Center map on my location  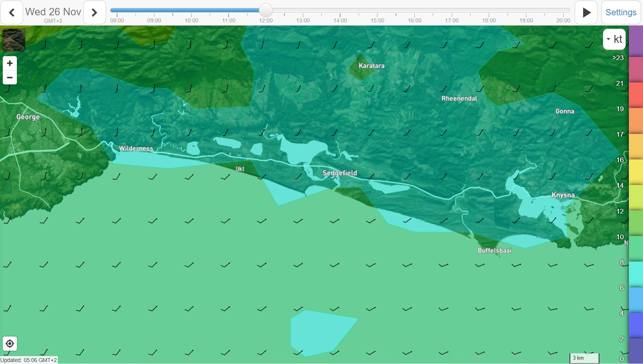tap(10, 344)
